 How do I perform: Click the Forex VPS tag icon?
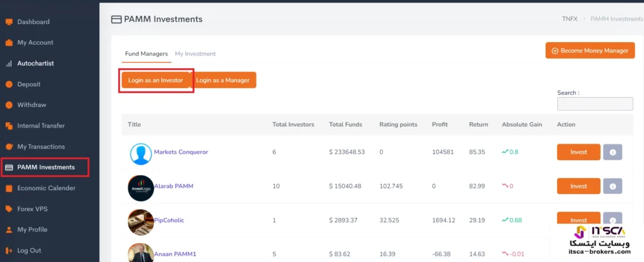click(9, 209)
